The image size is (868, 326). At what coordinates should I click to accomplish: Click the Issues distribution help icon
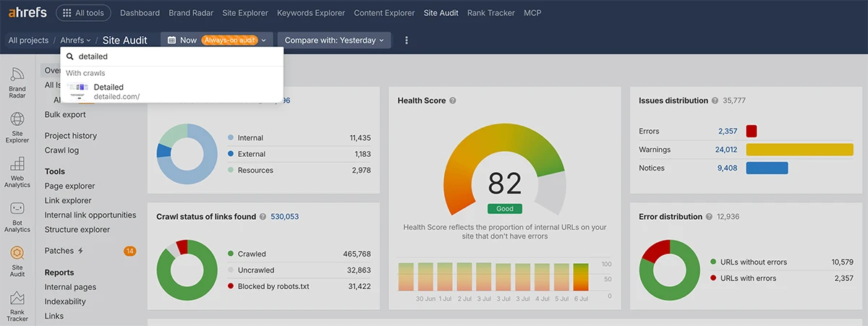[x=715, y=100]
